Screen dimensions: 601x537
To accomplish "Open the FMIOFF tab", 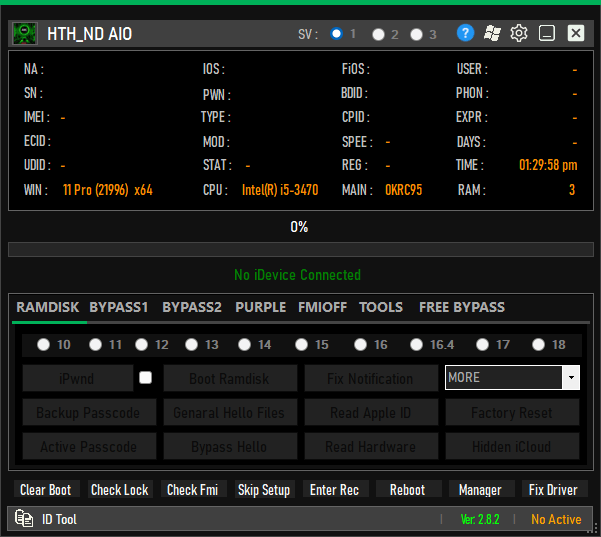I will 323,307.
